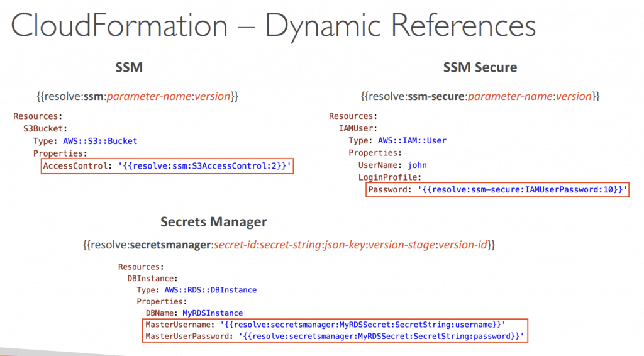Click the MasterUsername secretsmanager reference line

[x=325, y=325]
